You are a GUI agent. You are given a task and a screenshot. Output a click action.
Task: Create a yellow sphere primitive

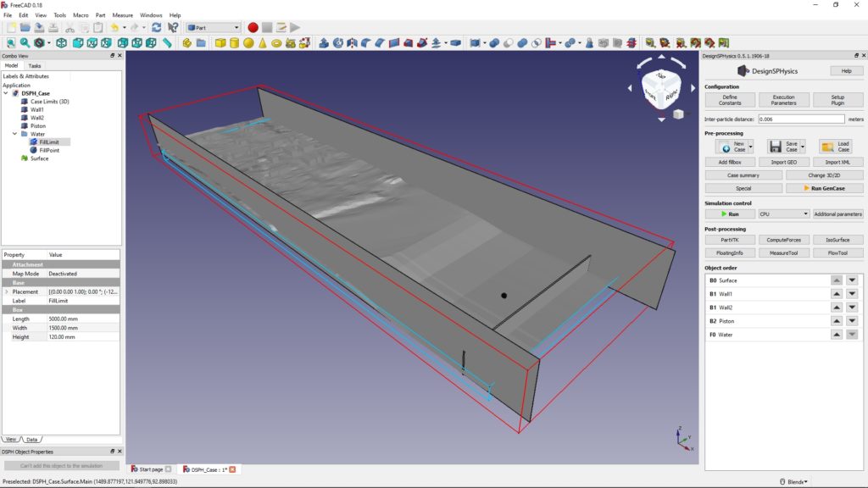tap(248, 43)
